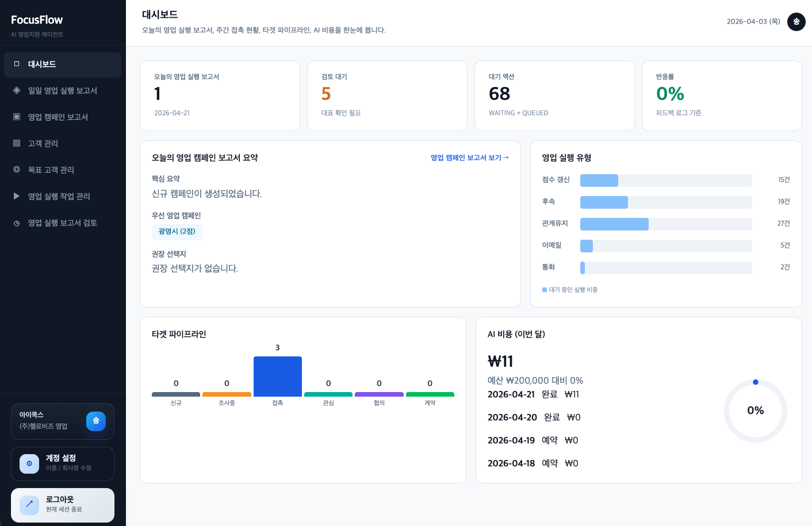Click the gear icon in 계정 설정
This screenshot has width=812, height=526.
pos(29,463)
